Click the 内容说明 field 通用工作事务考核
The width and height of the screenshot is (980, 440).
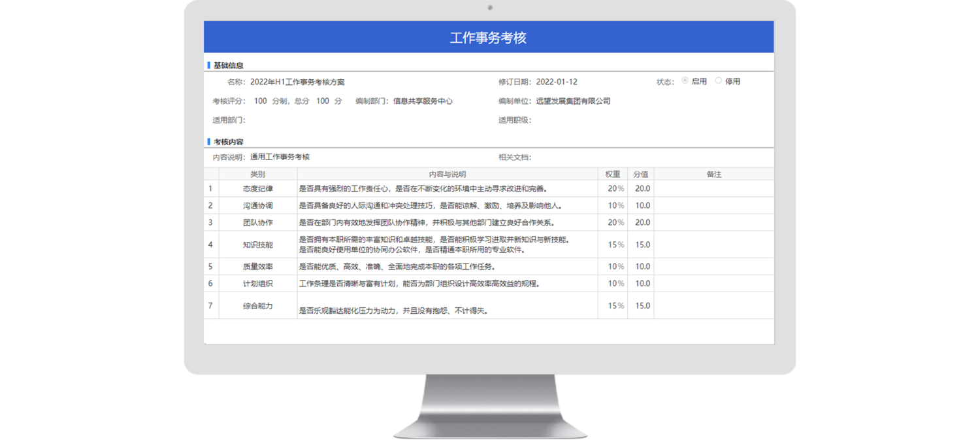pyautogui.click(x=280, y=158)
